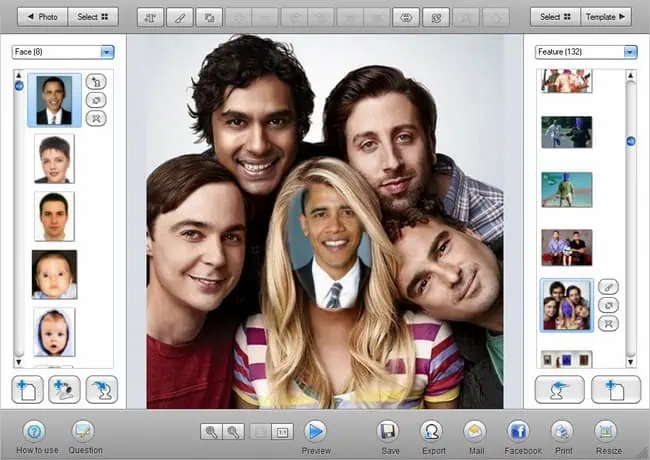This screenshot has height=460, width=650.
Task: Click the delete icon beside the Obama face
Action: 96,119
